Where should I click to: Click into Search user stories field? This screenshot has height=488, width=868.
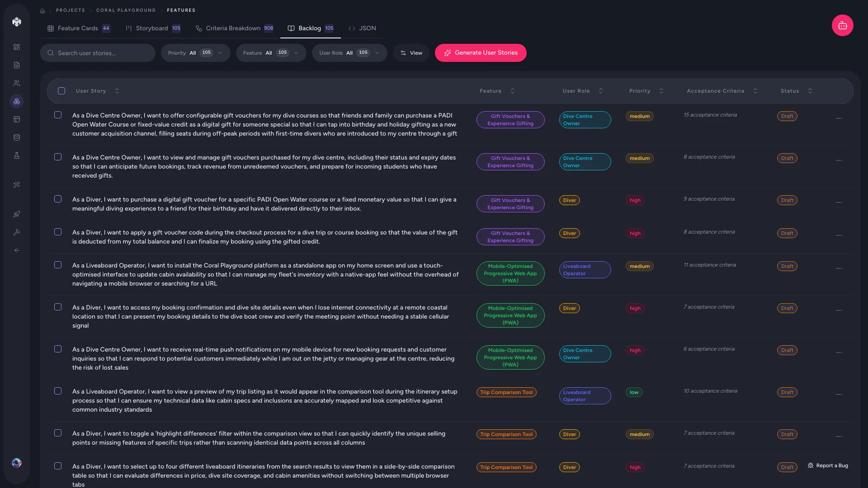[x=98, y=53]
